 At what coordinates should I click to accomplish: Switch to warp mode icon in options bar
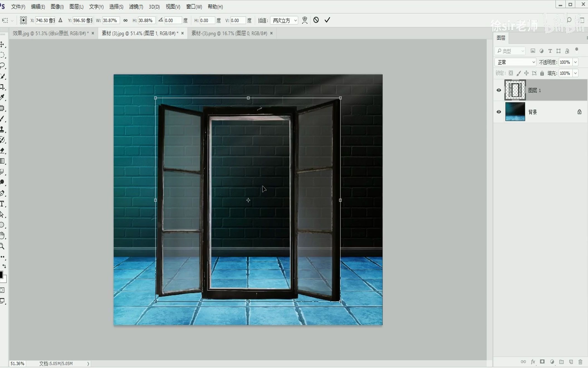click(x=305, y=20)
